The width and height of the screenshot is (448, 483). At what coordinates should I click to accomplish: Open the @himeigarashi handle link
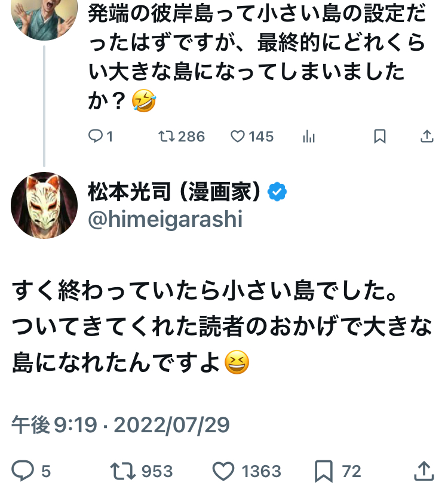coord(165,220)
